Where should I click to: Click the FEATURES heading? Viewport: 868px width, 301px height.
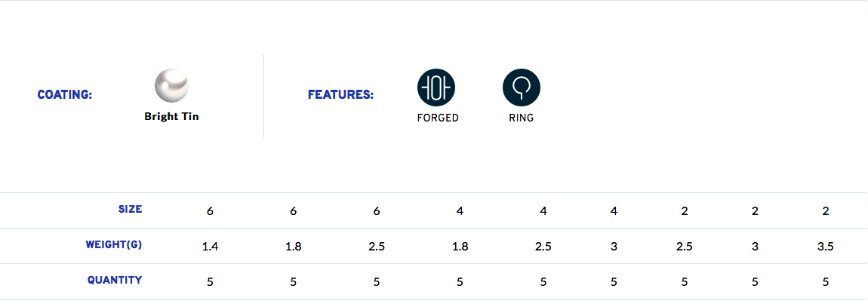click(340, 94)
